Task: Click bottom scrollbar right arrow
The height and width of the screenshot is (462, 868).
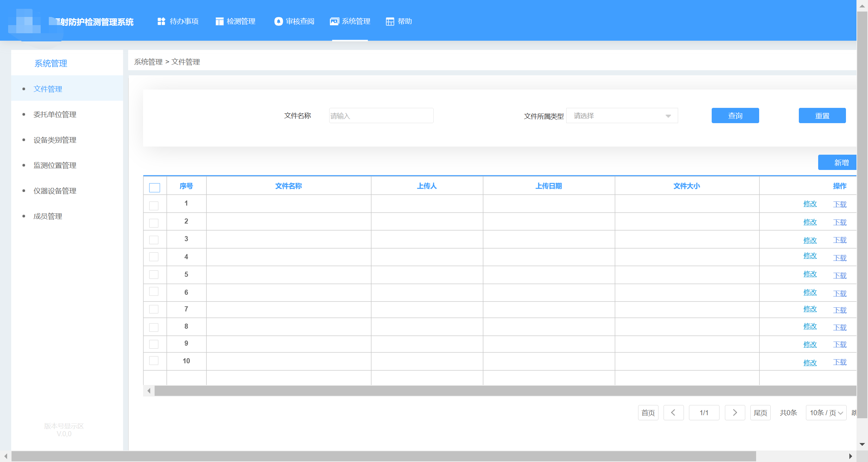Action: [850, 456]
